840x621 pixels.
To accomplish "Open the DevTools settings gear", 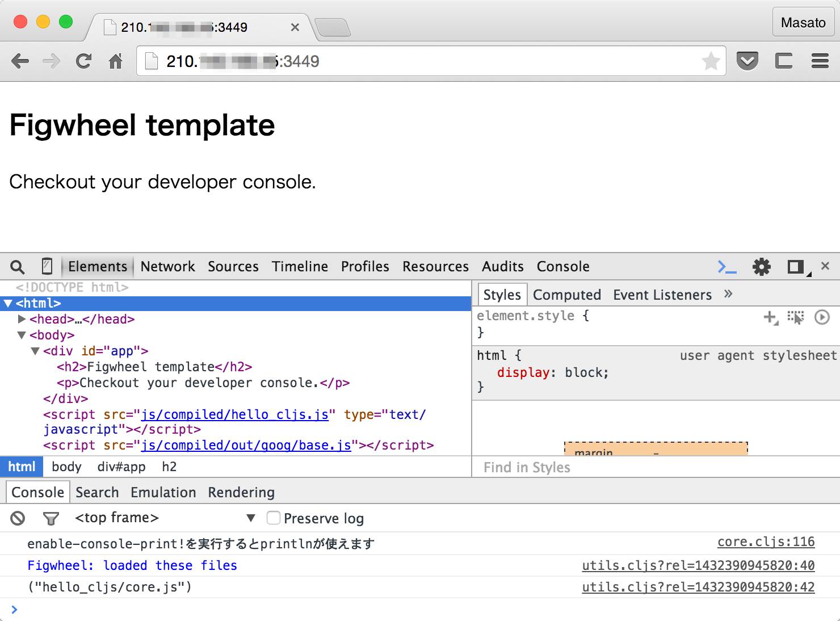I will (761, 266).
